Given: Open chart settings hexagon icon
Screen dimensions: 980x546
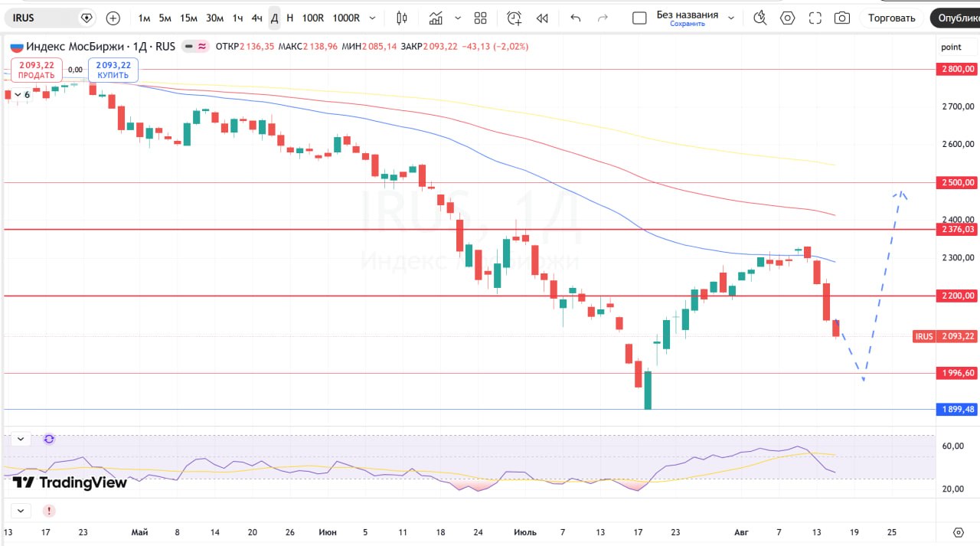Looking at the screenshot, I should coord(787,18).
